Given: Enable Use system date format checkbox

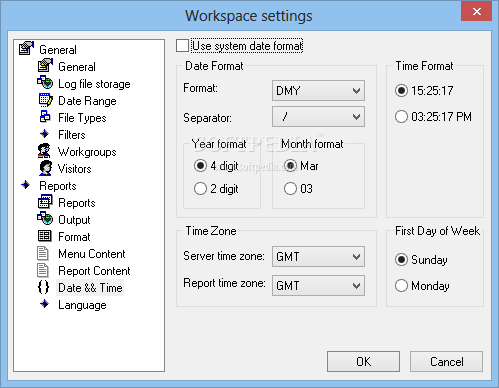Looking at the screenshot, I should tap(182, 46).
